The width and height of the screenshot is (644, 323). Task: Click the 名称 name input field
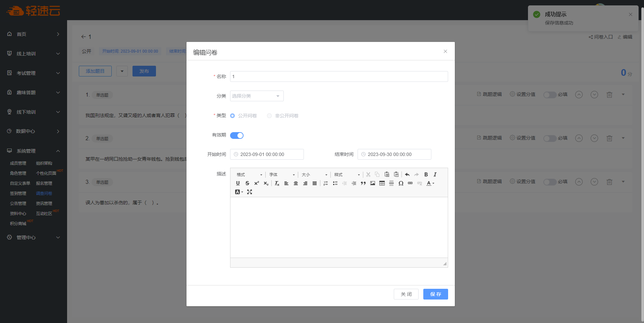tap(339, 76)
